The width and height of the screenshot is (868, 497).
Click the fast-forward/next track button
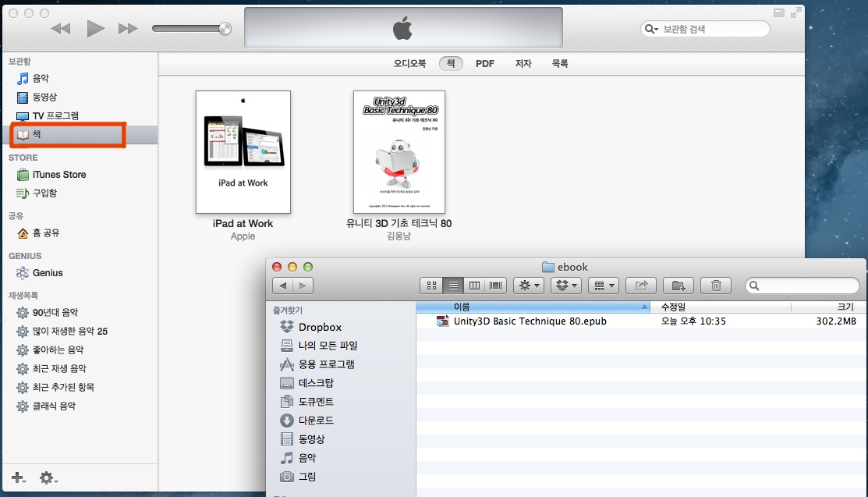point(128,29)
